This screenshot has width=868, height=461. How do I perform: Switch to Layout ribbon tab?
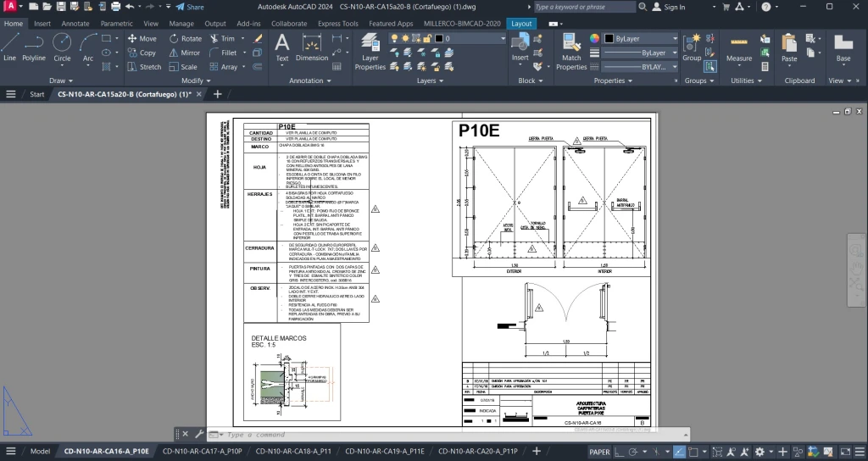pyautogui.click(x=521, y=23)
